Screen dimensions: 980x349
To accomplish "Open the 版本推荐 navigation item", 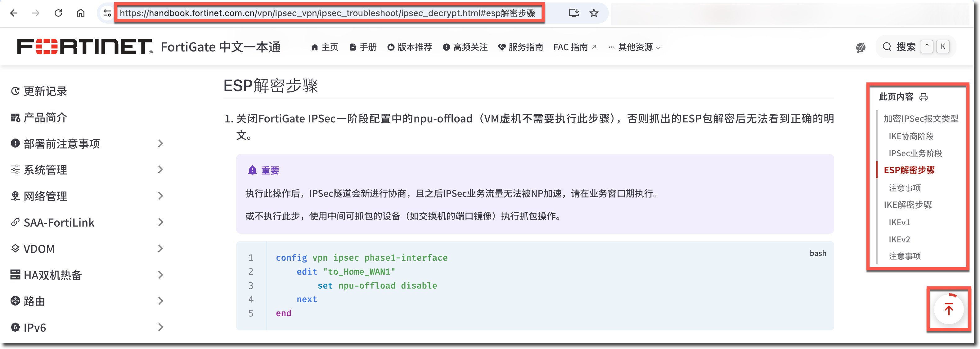I will click(x=410, y=47).
